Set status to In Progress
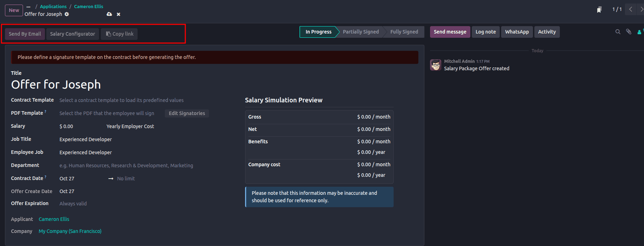 coord(318,32)
